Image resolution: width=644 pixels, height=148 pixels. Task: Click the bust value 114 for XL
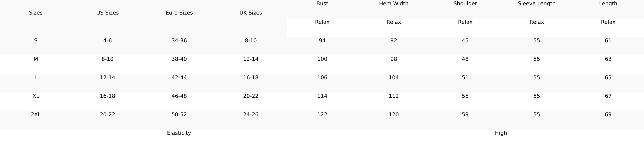pyautogui.click(x=322, y=96)
